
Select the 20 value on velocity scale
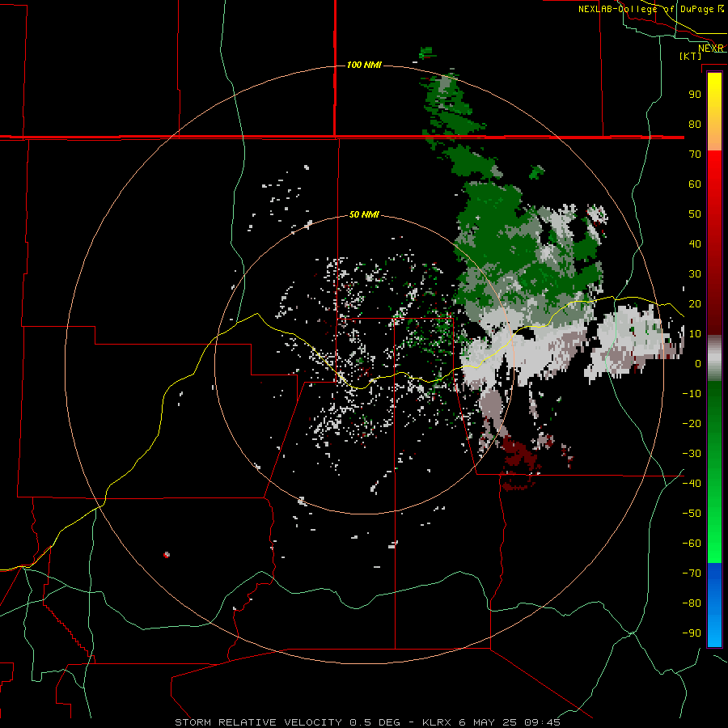(x=695, y=304)
